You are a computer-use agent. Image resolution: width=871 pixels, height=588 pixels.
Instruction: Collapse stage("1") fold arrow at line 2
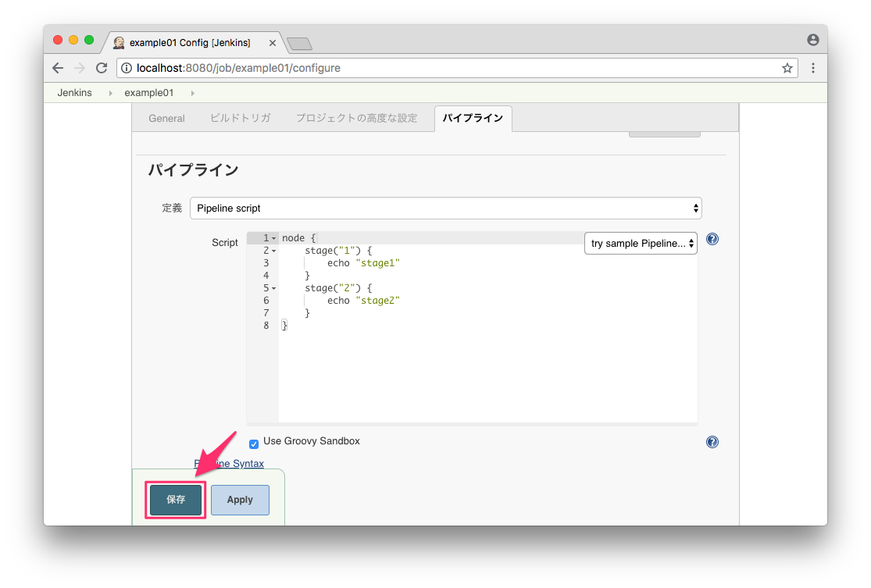click(274, 251)
